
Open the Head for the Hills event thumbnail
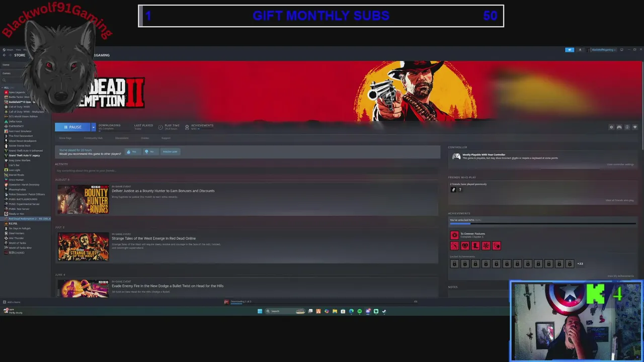[x=83, y=288]
